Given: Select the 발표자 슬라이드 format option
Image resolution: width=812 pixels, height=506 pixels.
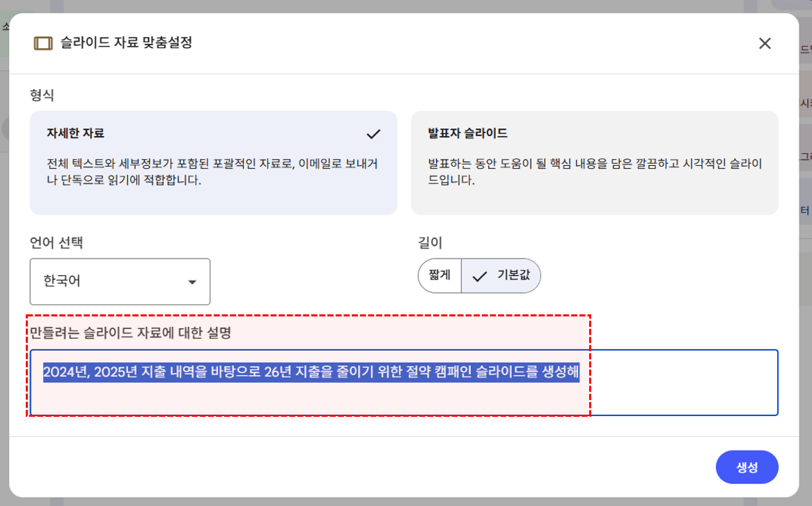Looking at the screenshot, I should 594,162.
